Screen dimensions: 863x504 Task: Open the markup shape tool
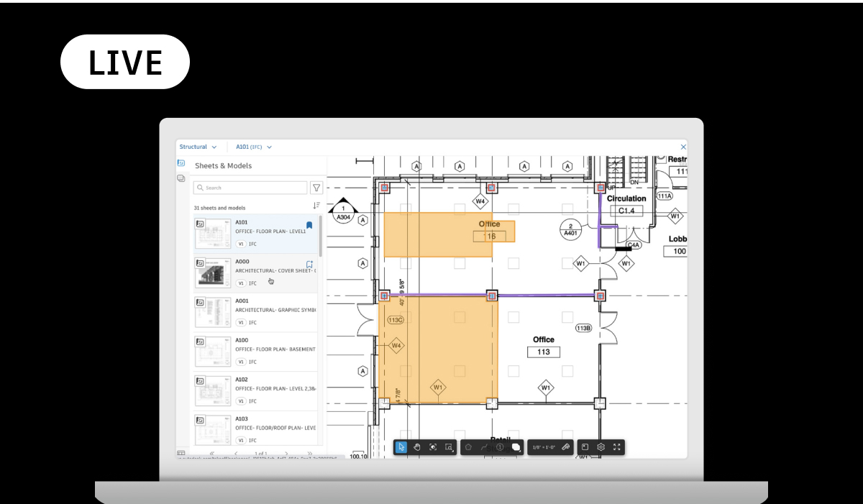(469, 447)
